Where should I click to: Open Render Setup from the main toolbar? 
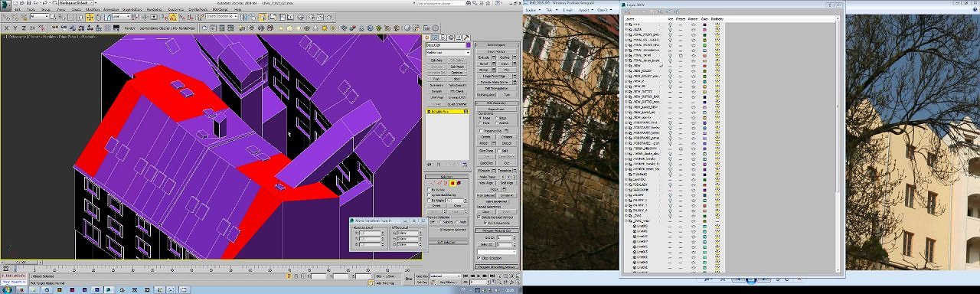tap(312, 17)
